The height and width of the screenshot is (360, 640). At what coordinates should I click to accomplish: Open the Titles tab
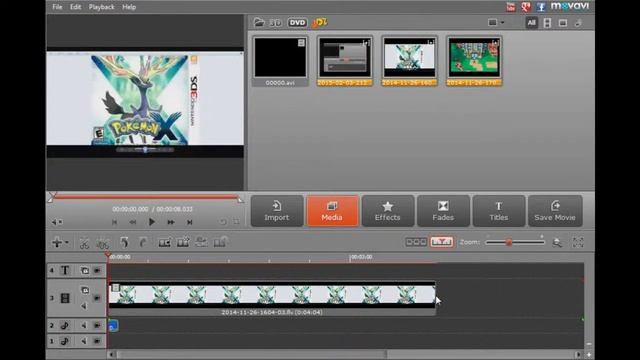coord(499,211)
